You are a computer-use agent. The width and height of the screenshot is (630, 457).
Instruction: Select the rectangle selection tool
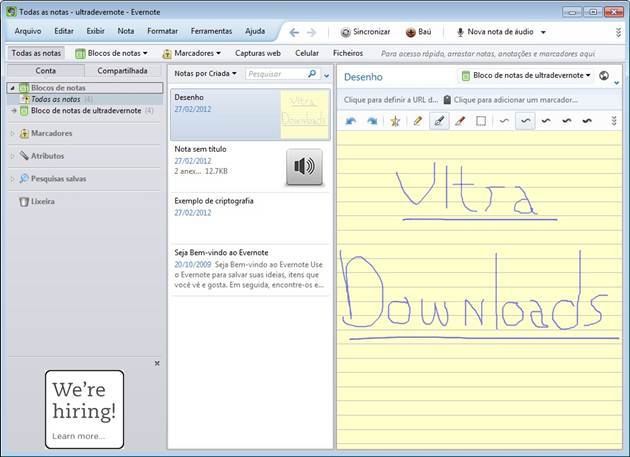pyautogui.click(x=481, y=121)
